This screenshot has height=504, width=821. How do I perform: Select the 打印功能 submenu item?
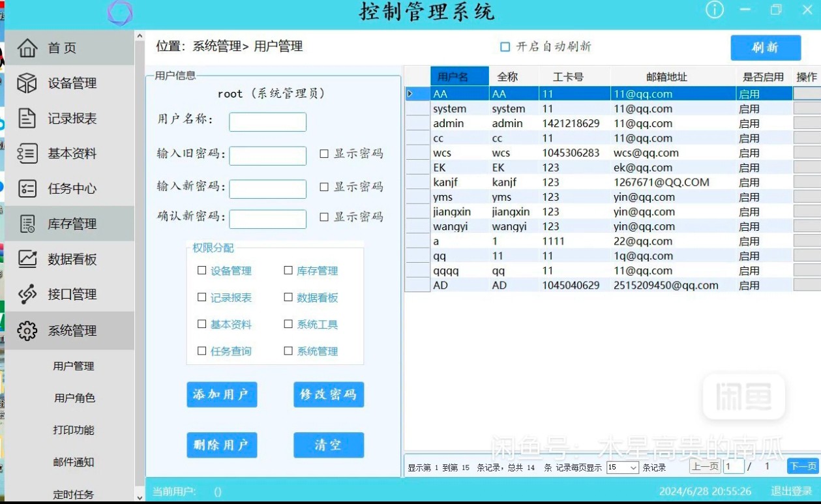74,430
